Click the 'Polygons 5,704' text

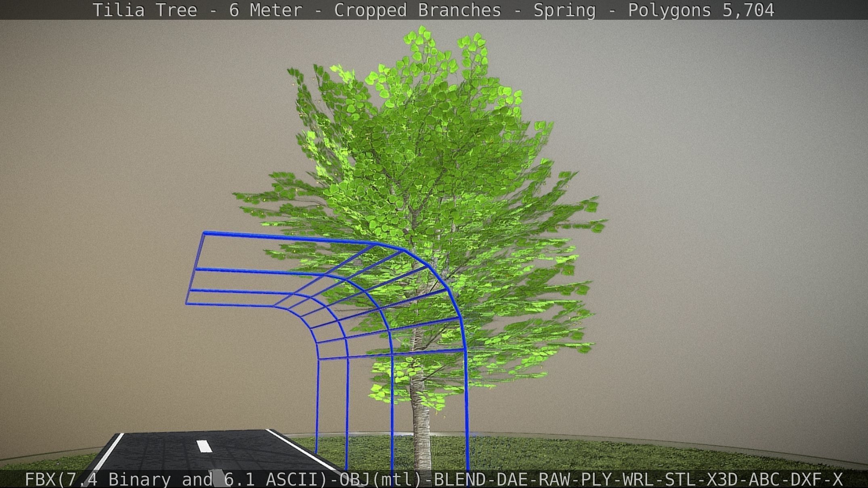701,10
